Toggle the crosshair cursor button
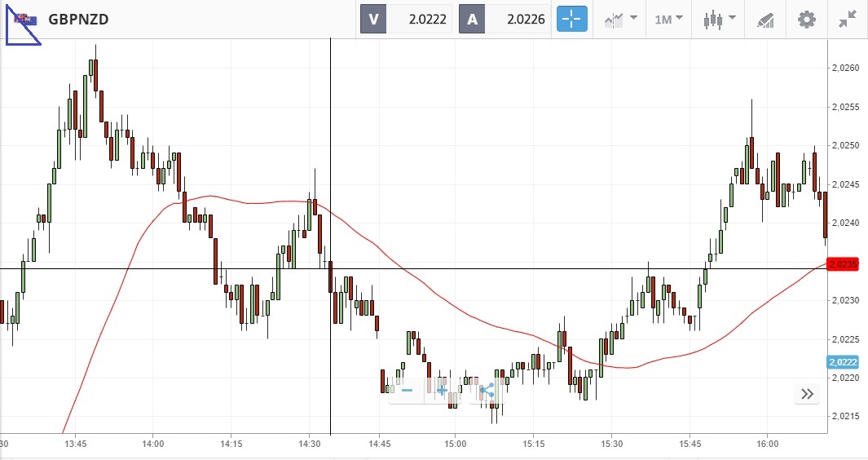The width and height of the screenshot is (868, 460). pyautogui.click(x=571, y=19)
